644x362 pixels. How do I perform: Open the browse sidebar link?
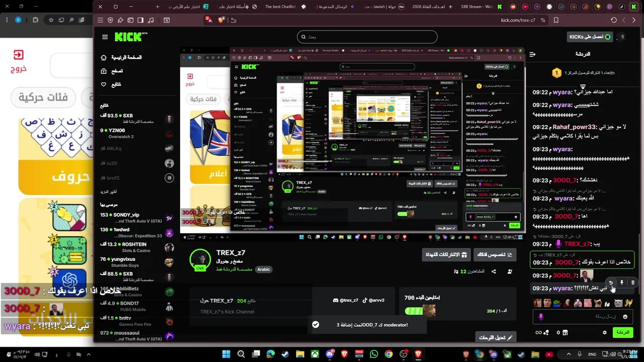[112, 71]
